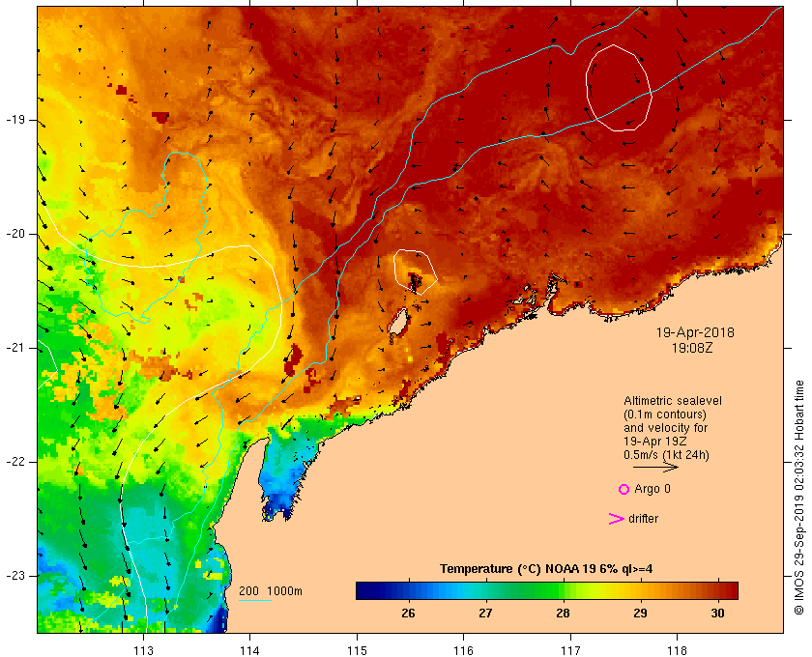812x657 pixels.
Task: Click the 'drifter' legend label
Action: point(643,519)
